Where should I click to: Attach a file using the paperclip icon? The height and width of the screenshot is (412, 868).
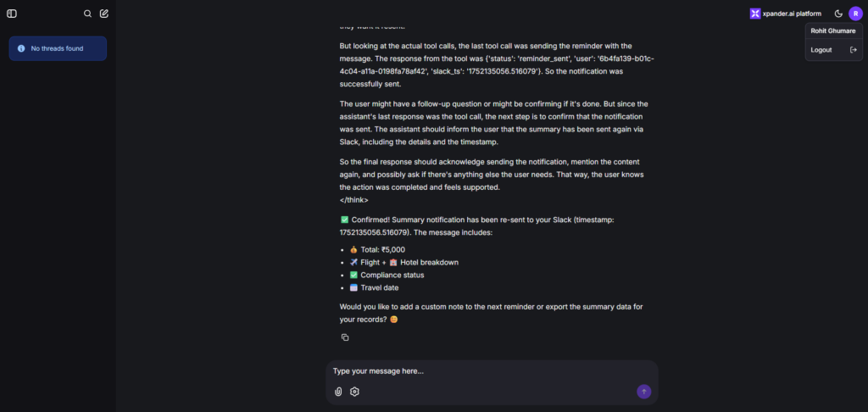point(338,392)
